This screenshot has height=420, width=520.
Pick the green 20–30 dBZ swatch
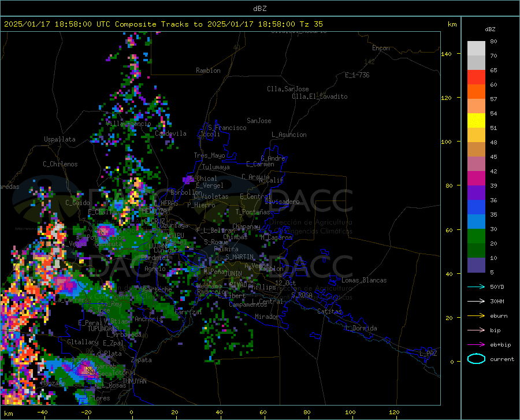click(x=476, y=236)
